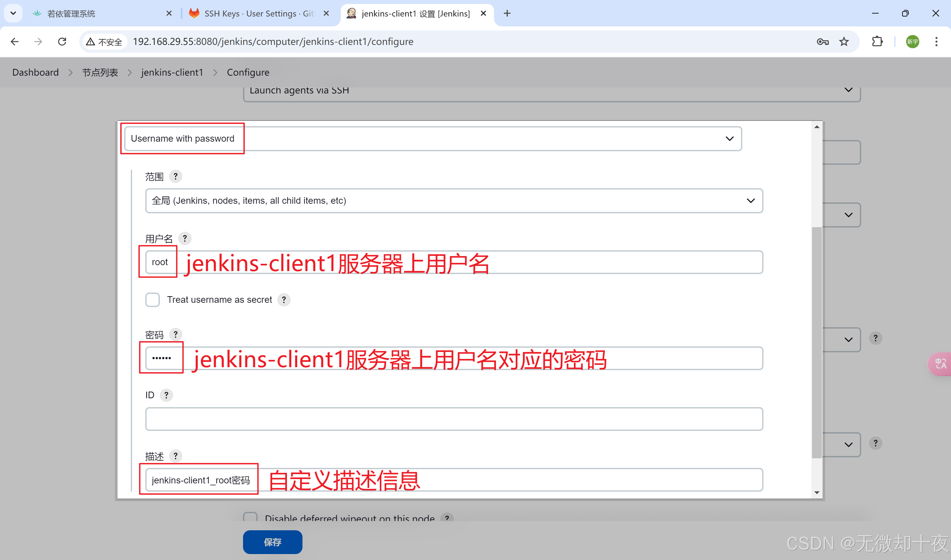Open the Username with password type dropdown

coord(433,138)
